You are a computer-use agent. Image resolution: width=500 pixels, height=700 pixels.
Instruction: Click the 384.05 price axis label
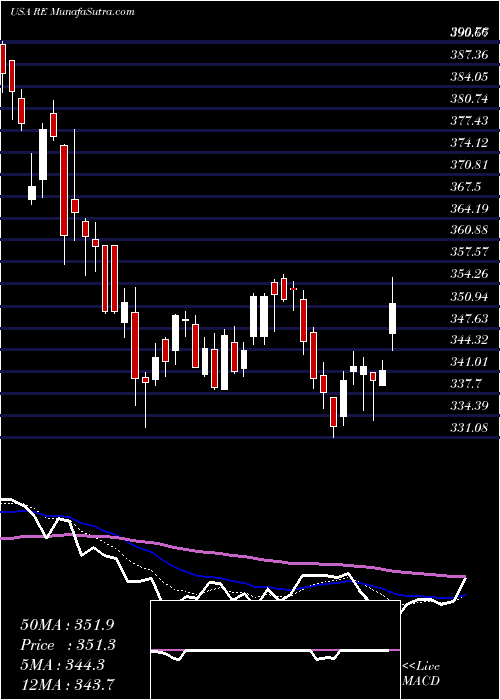point(469,77)
